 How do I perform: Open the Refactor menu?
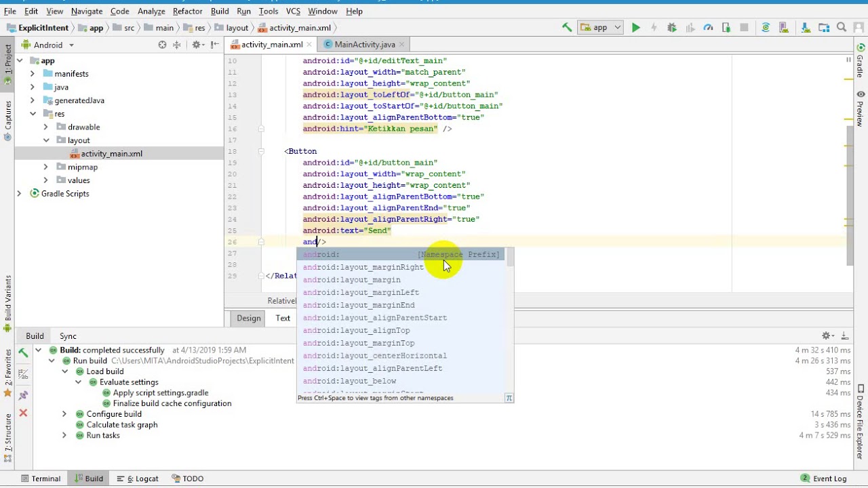[187, 11]
